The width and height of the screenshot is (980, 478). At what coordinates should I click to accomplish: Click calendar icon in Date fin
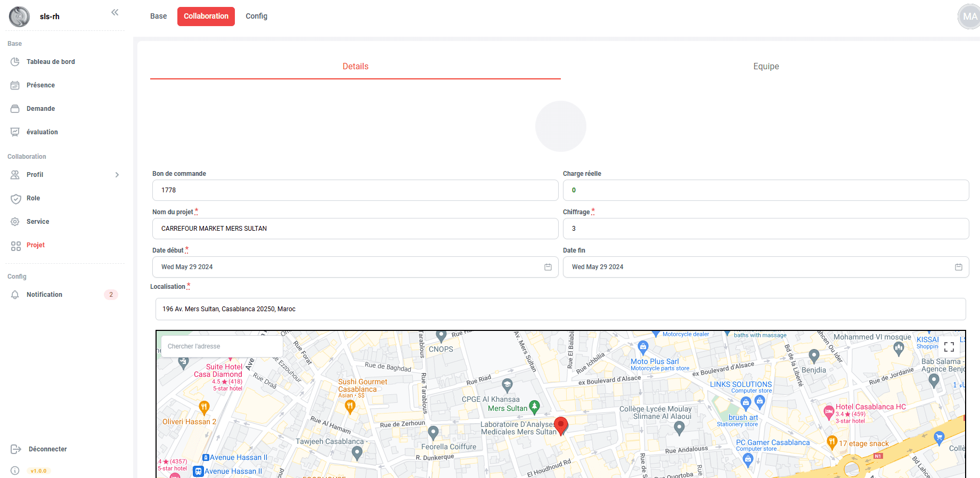[959, 267]
